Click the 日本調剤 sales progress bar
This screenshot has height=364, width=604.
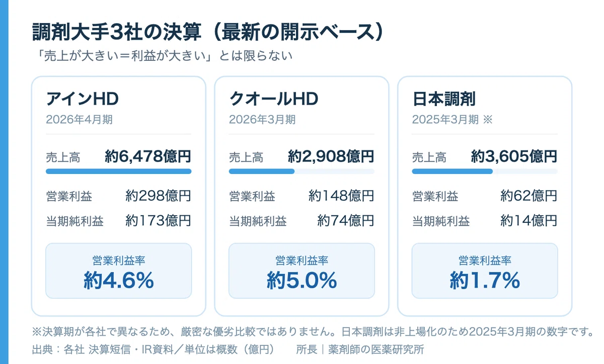click(485, 171)
